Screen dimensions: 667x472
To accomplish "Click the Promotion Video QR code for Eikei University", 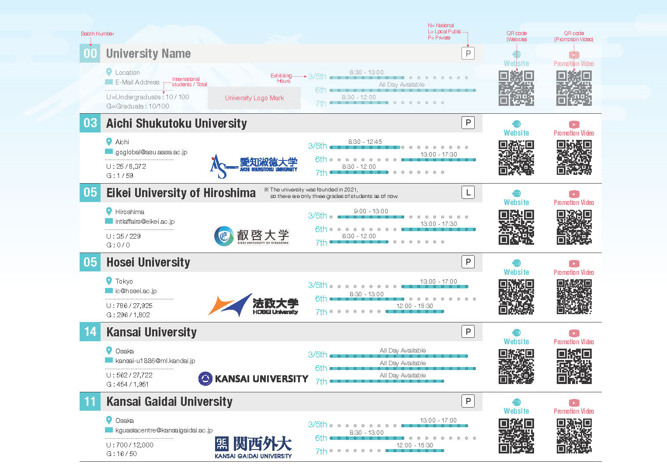I will pyautogui.click(x=574, y=227).
